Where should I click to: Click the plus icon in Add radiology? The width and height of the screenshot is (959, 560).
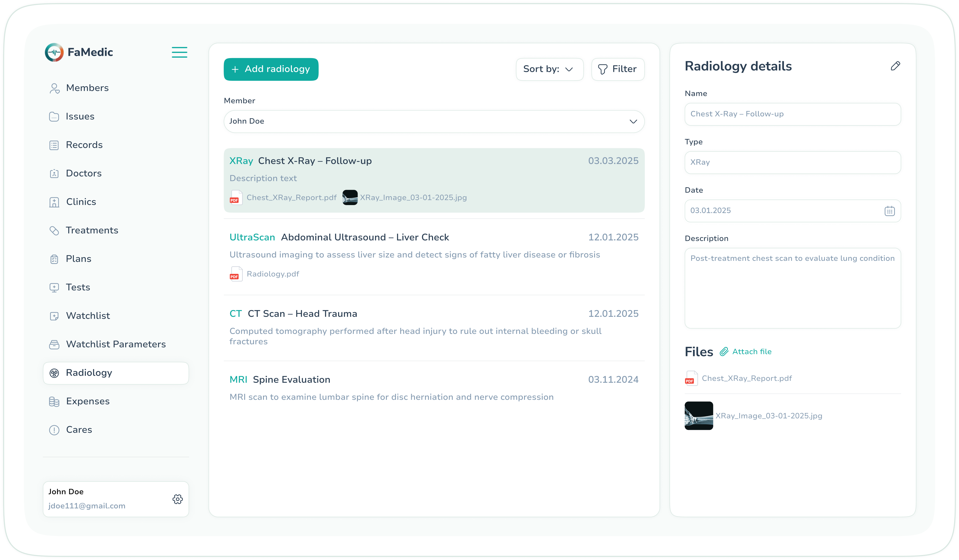(x=235, y=69)
